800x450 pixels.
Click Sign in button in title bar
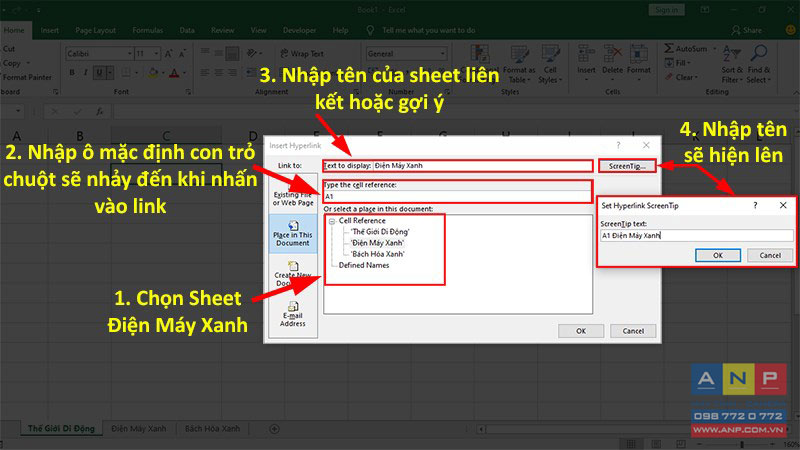click(666, 10)
